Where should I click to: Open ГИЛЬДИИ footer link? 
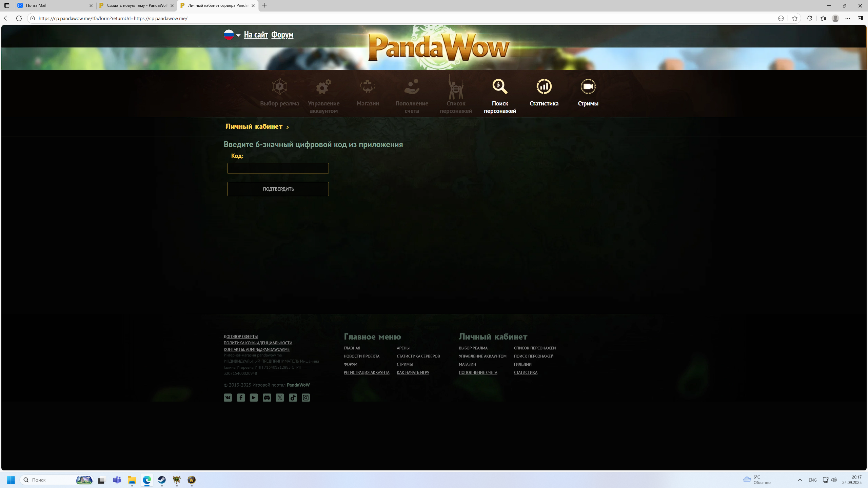pos(522,364)
